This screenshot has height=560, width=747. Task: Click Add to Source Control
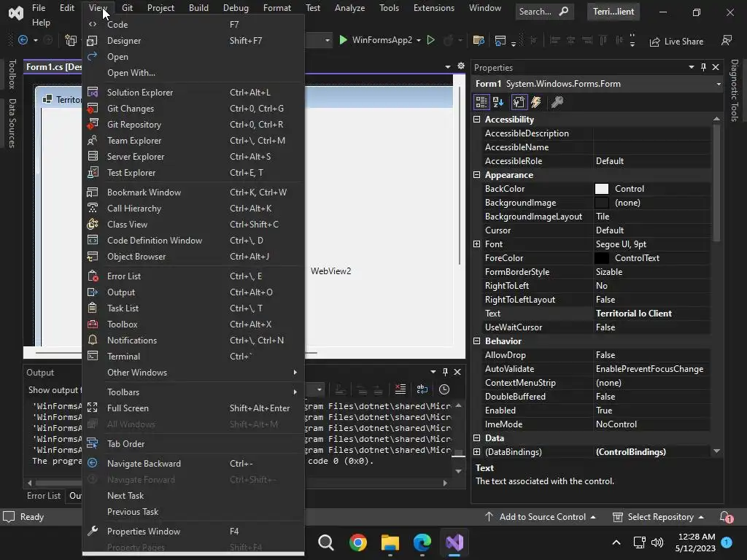[541, 517]
